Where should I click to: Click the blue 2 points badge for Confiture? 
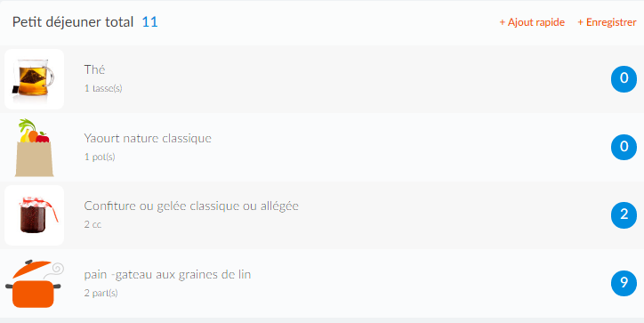[624, 215]
